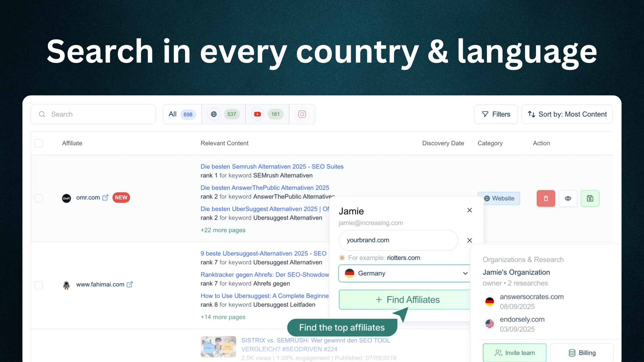The image size is (644, 362).
Task: Clear the yourbrand.com field with the X
Action: pyautogui.click(x=469, y=240)
